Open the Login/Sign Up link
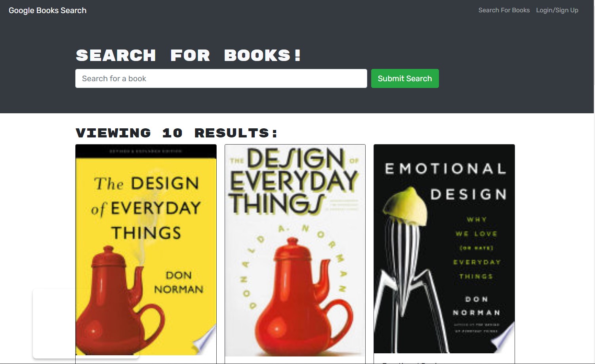 (557, 10)
